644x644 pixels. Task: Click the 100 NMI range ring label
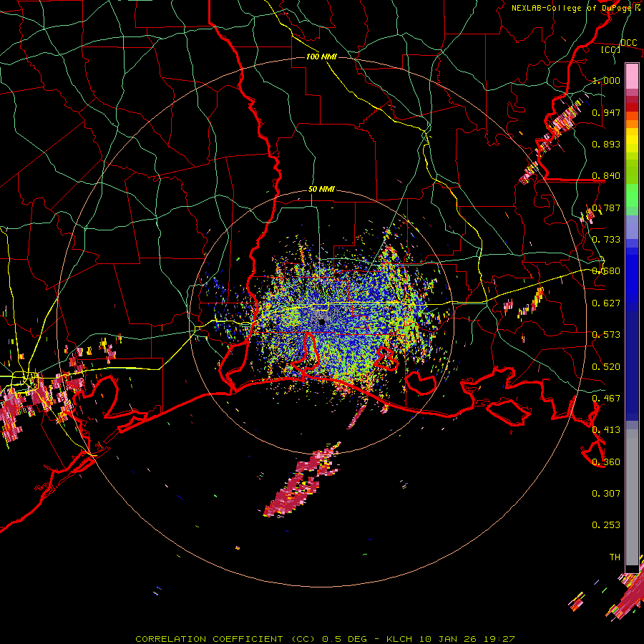[x=321, y=57]
